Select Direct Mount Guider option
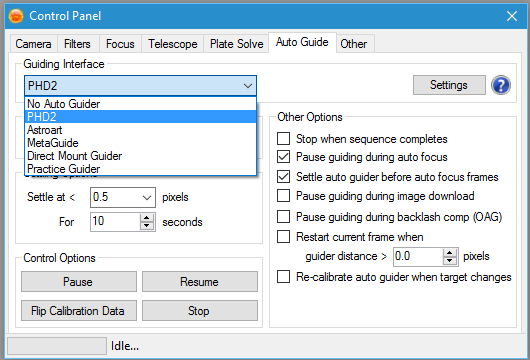The height and width of the screenshot is (360, 530). pyautogui.click(x=140, y=156)
